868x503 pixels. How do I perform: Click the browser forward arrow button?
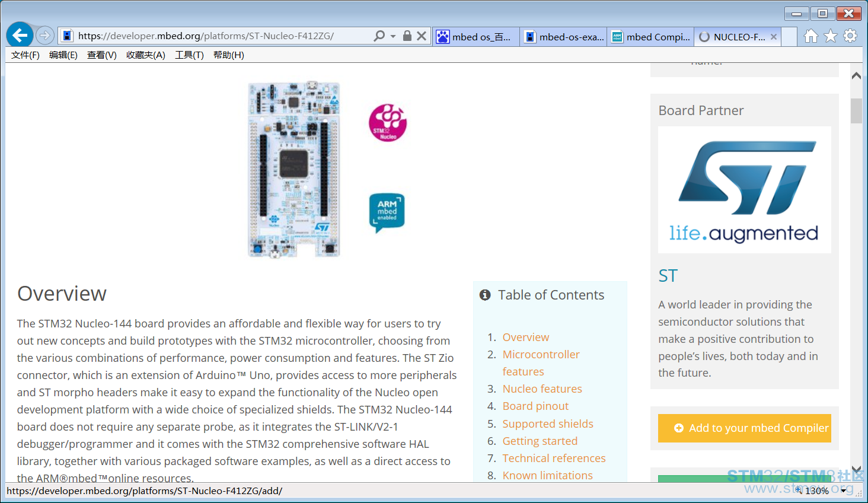45,36
